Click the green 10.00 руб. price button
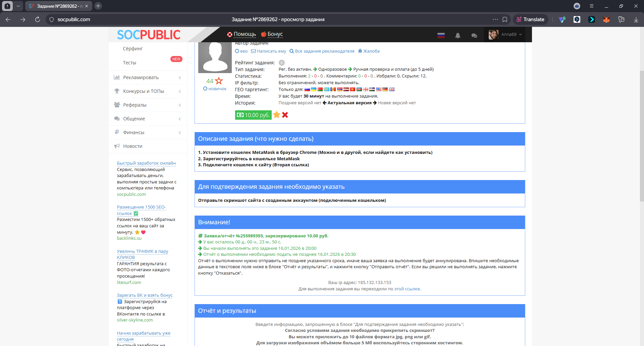Viewport: 644px width, 346px height. coord(253,115)
